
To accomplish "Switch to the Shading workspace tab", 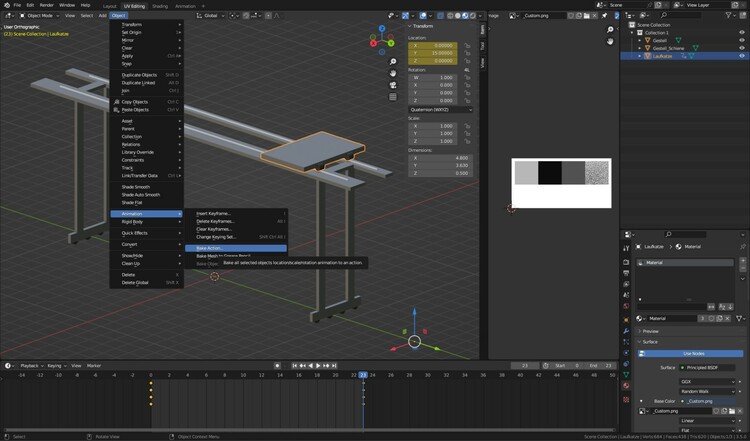I will pyautogui.click(x=159, y=5).
